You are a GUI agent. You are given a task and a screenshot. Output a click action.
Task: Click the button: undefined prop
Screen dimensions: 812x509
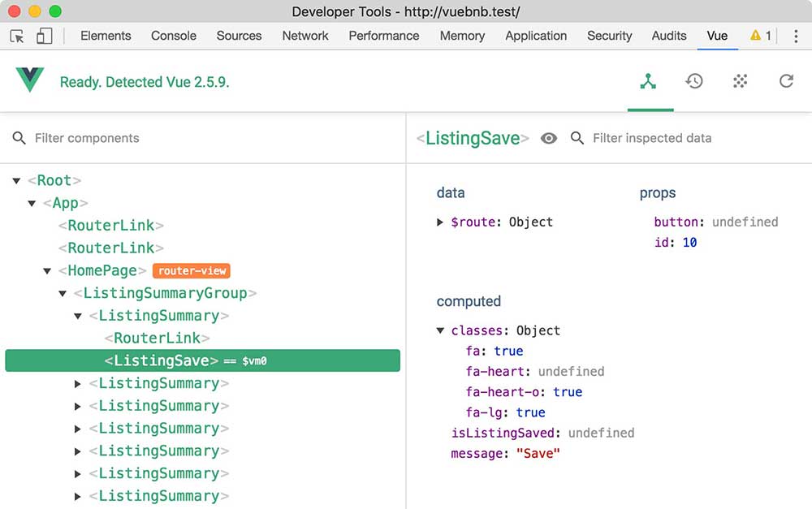click(715, 222)
